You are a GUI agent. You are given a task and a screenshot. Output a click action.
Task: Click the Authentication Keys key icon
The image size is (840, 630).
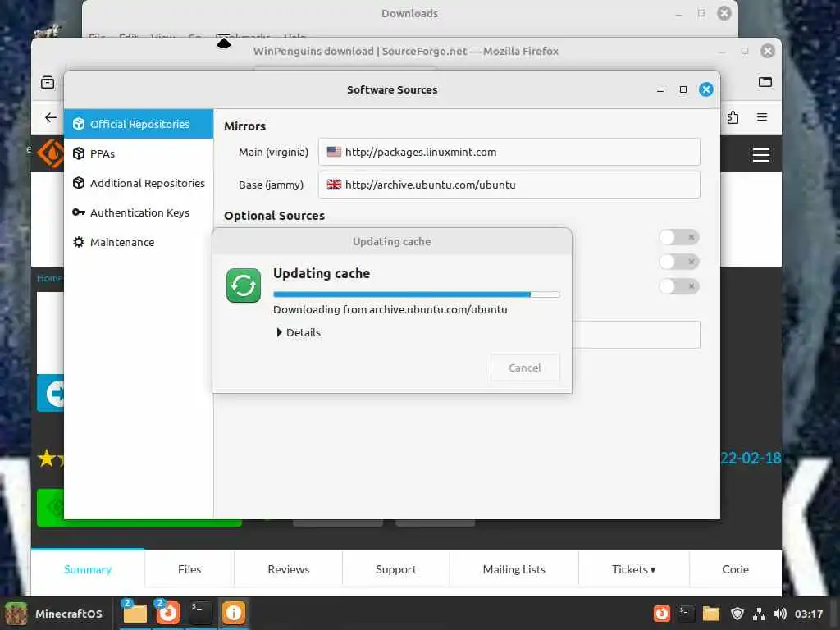(79, 212)
